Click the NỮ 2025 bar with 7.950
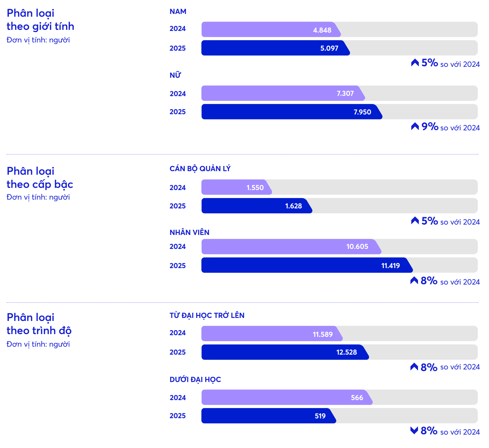 (291, 112)
